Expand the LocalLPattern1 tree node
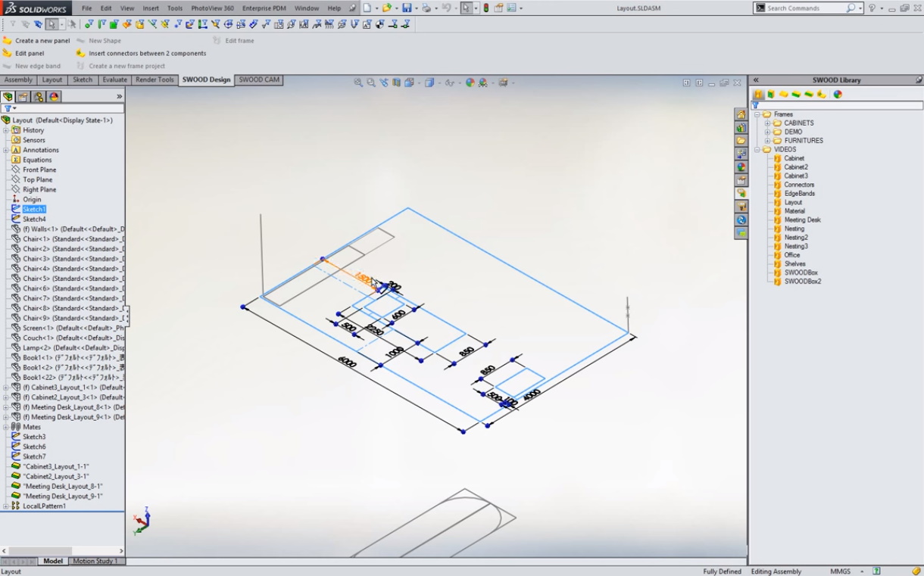Viewport: 924px width, 576px height. pos(6,506)
